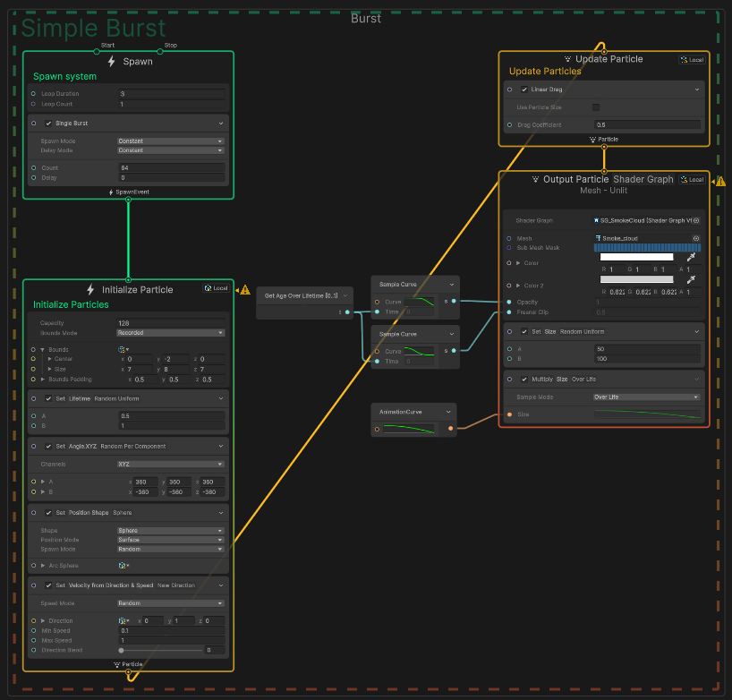The width and height of the screenshot is (732, 700).
Task: Click the Drag Coefficient input field
Action: [x=646, y=125]
